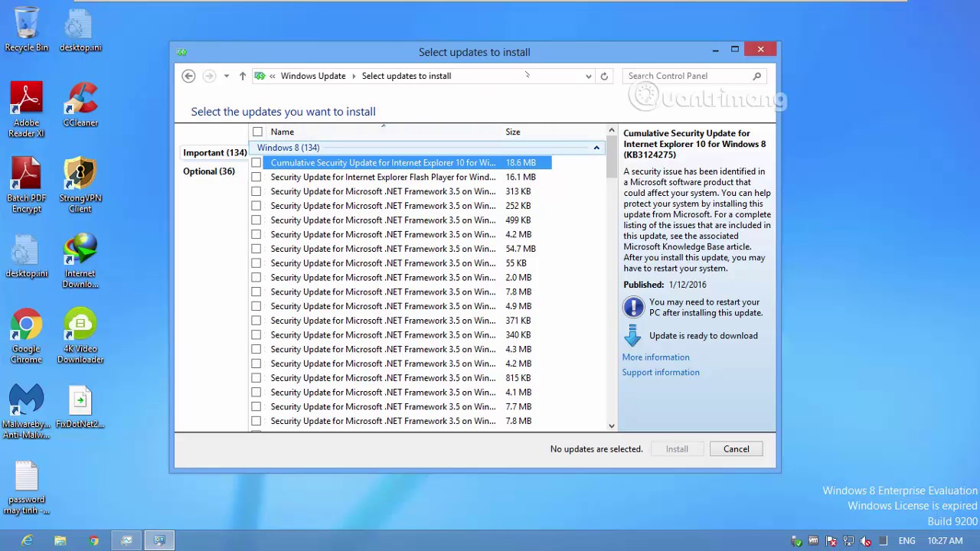Click Select updates to install breadcrumb
980x551 pixels.
407,76
